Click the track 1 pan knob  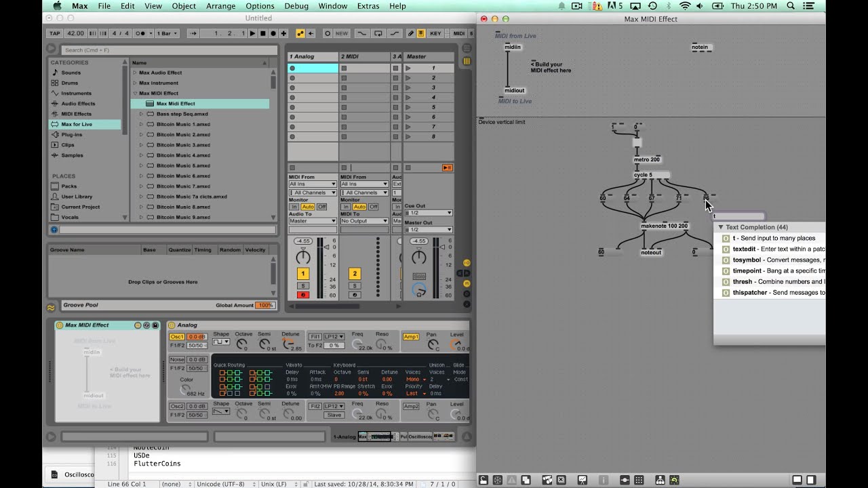point(303,257)
